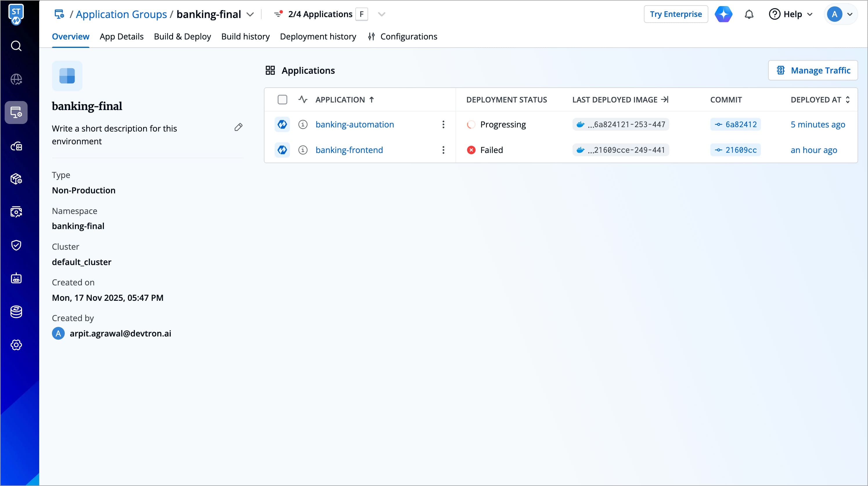Open Global Configurations gear in sidebar
The width and height of the screenshot is (868, 486).
click(16, 345)
